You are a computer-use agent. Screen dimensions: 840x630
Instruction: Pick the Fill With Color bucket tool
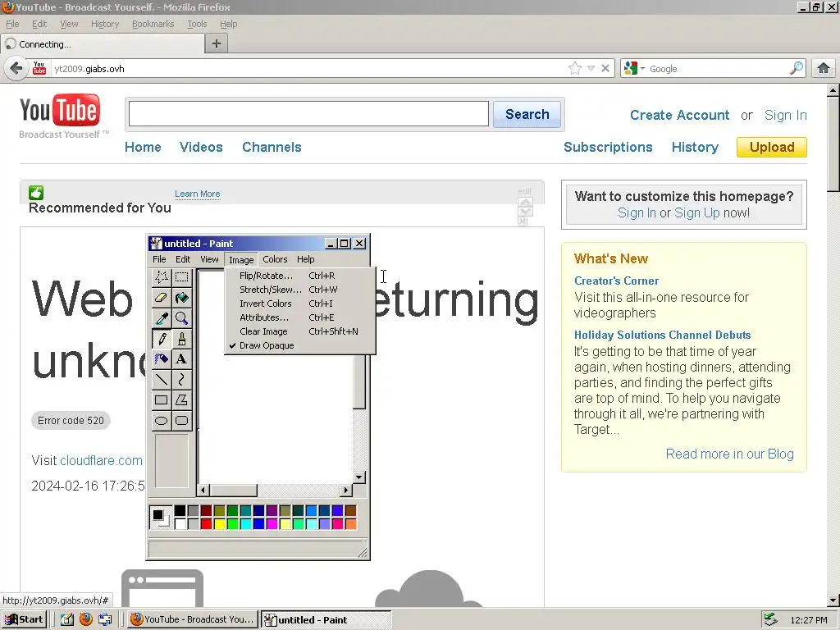pyautogui.click(x=181, y=298)
